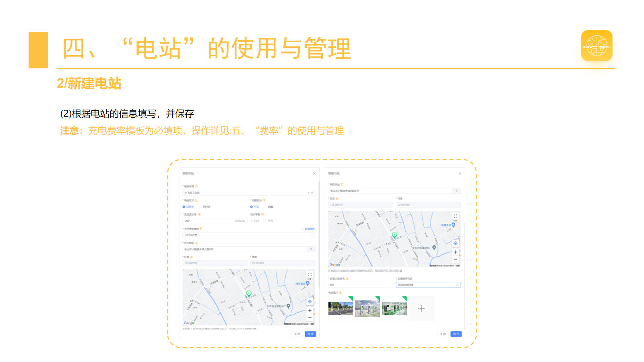The height and width of the screenshot is (362, 644).
Task: Zoom out the map in 电站名称 dialog
Action: (310, 318)
